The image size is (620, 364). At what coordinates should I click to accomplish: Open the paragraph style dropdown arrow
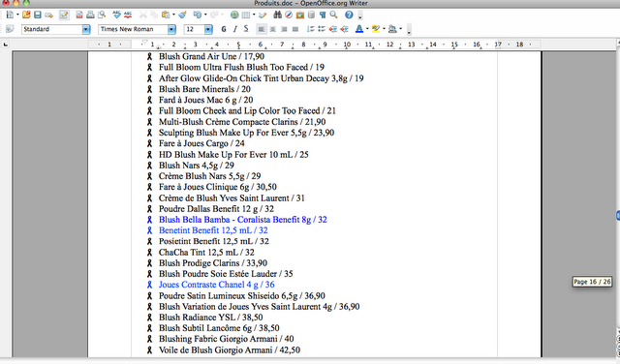click(86, 29)
